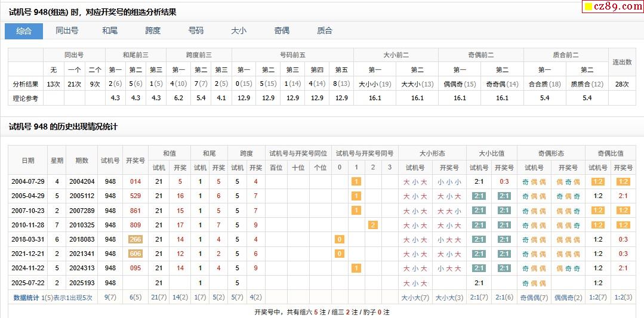Viewport: 644px width, 318px height.
Task: Click the 大小大(7) statistic cell
Action: pos(415,298)
